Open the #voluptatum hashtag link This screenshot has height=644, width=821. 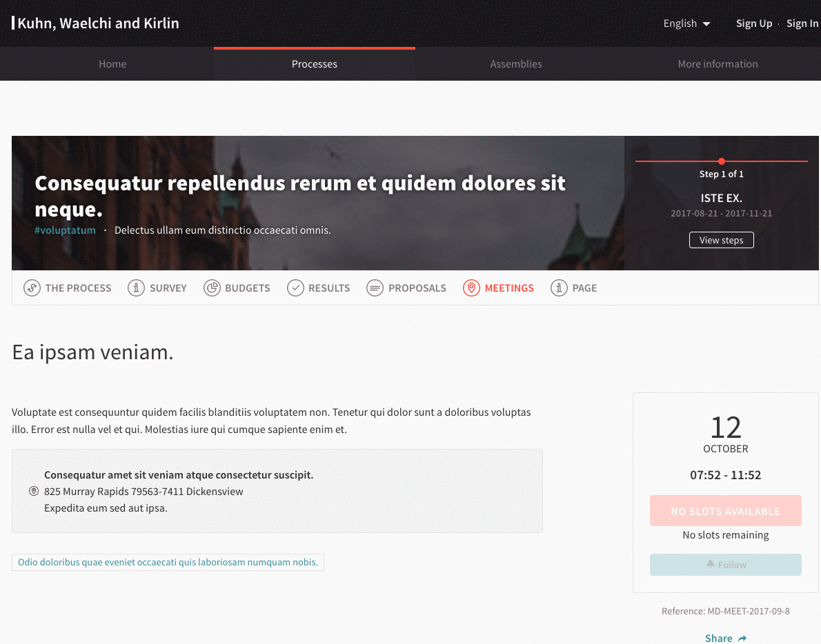[65, 230]
